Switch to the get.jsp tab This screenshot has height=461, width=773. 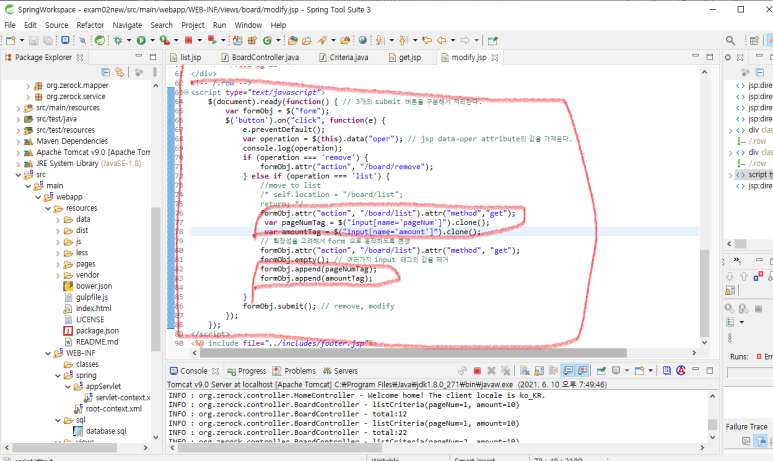tap(405, 58)
